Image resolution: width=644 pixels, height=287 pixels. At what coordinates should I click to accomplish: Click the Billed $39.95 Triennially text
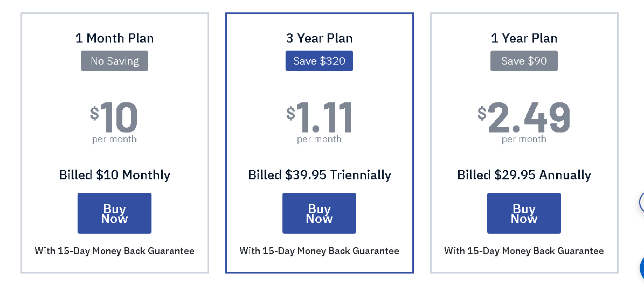319,175
